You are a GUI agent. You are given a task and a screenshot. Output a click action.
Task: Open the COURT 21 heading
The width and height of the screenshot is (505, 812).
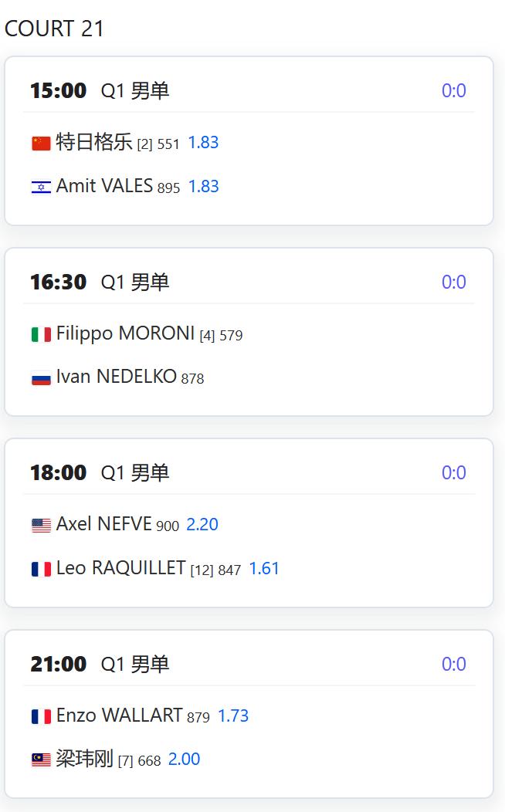[x=54, y=29]
